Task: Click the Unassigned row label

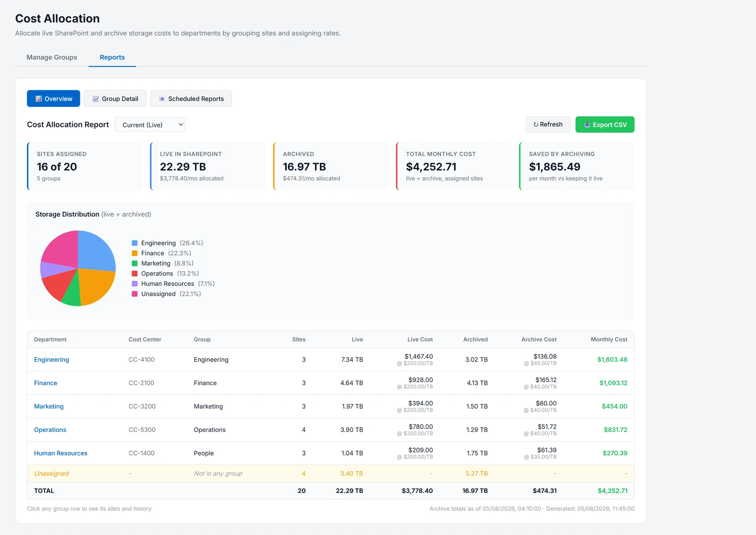Action: point(52,474)
